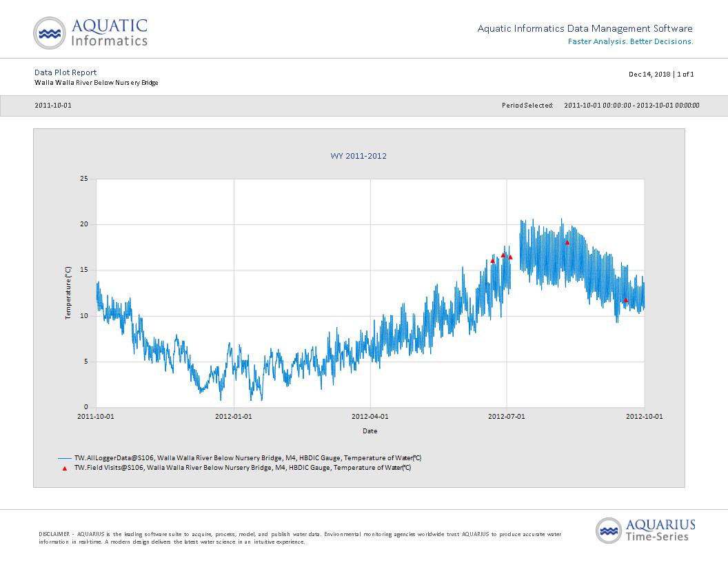Click the 'Dec 14, 2018' report date
The image size is (728, 563).
649,75
